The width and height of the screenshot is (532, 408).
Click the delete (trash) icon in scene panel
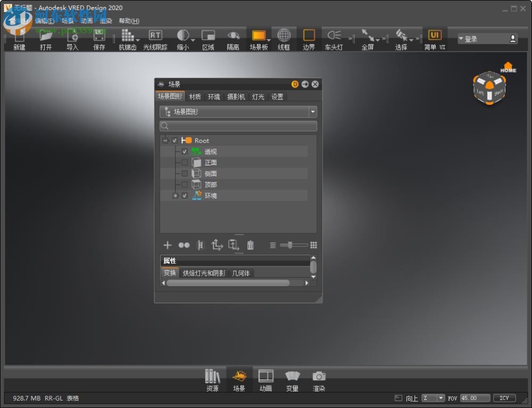[251, 245]
